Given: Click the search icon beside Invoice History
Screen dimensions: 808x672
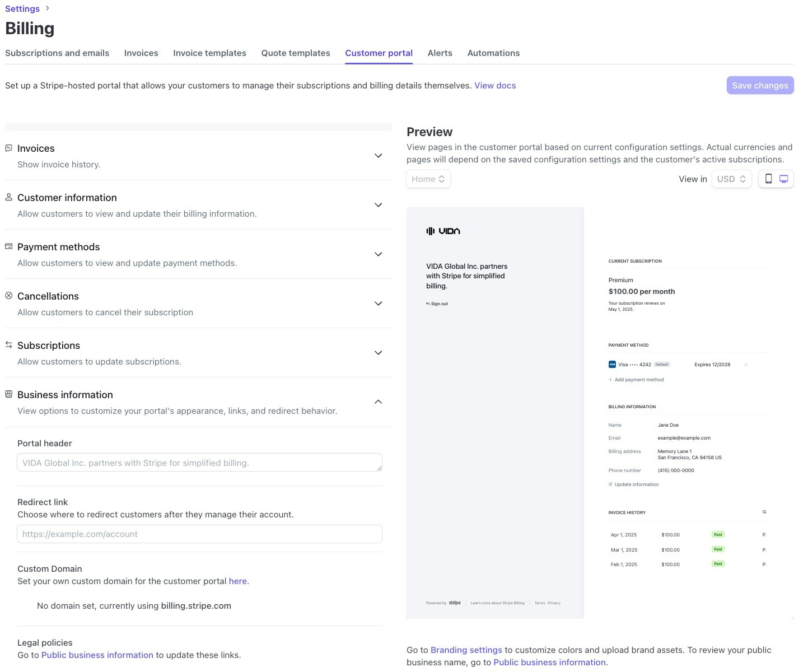Looking at the screenshot, I should [x=764, y=511].
